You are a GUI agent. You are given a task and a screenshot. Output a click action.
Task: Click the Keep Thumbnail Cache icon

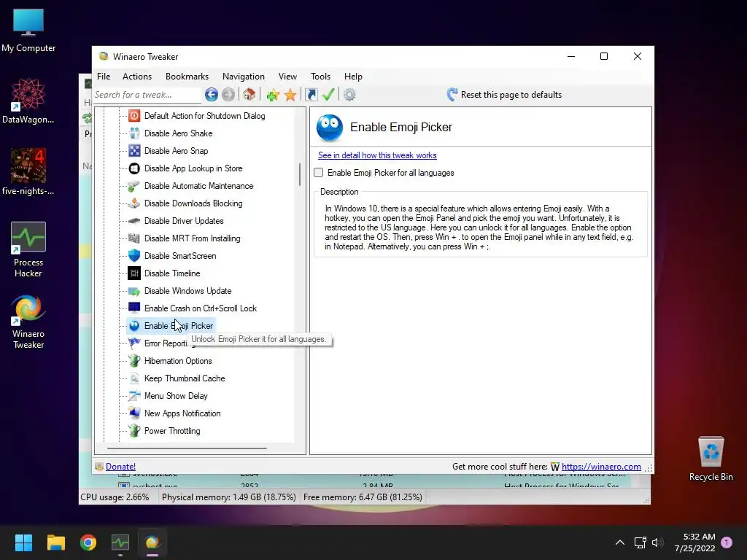(134, 378)
